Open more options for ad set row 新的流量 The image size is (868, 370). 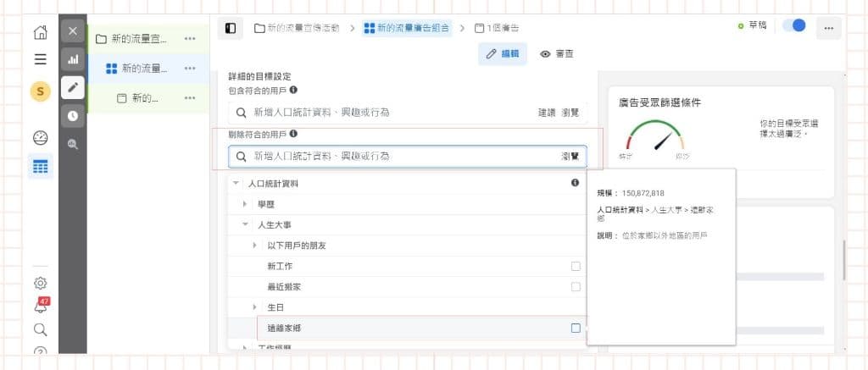click(x=190, y=68)
